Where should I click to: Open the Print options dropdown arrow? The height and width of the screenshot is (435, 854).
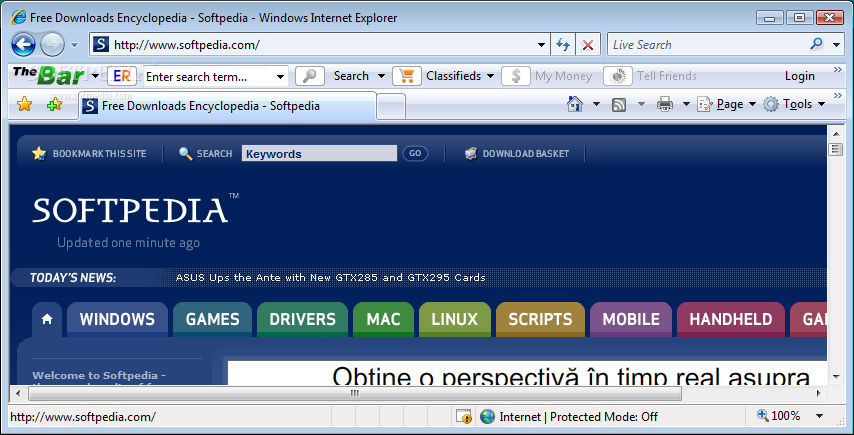[x=686, y=104]
